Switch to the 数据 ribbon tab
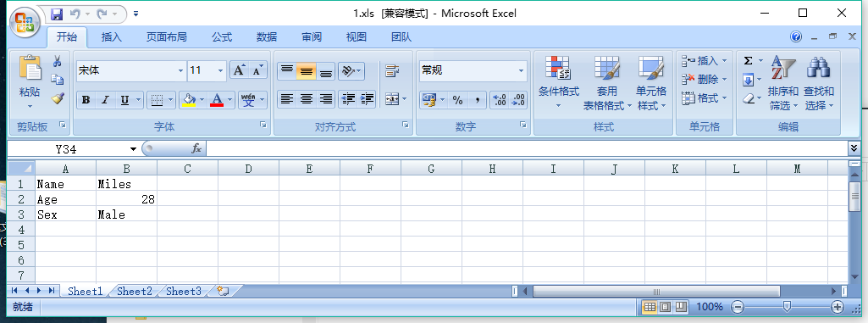 pos(266,37)
